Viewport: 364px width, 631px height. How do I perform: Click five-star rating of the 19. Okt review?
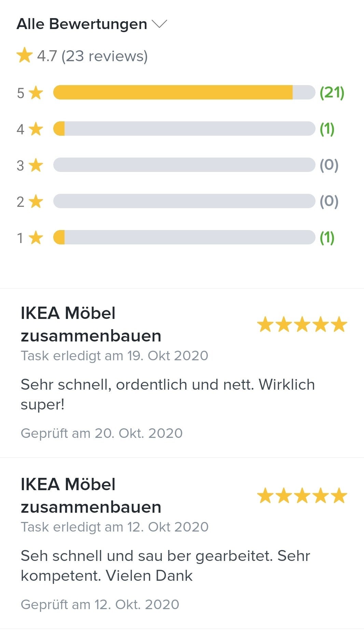coord(302,324)
